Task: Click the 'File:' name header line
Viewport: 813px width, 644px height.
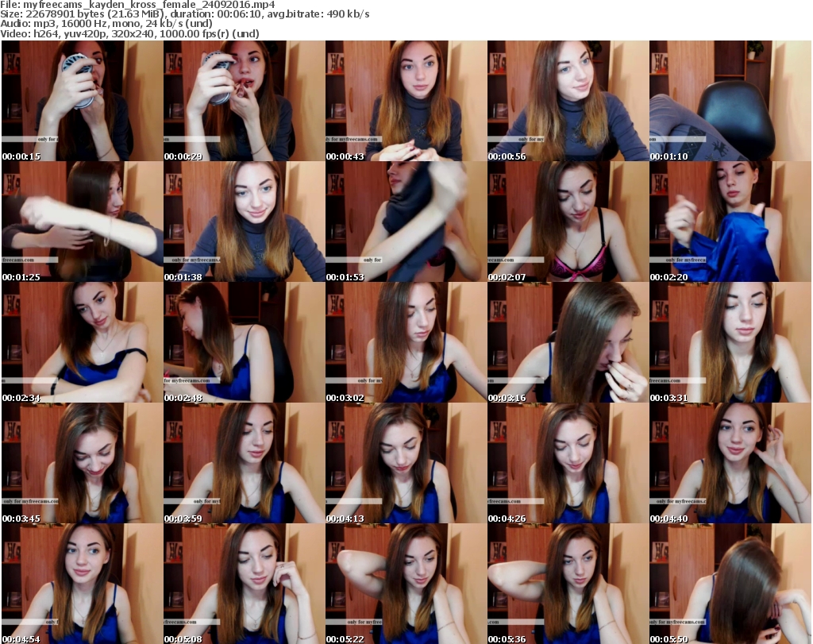Action: (x=137, y=5)
